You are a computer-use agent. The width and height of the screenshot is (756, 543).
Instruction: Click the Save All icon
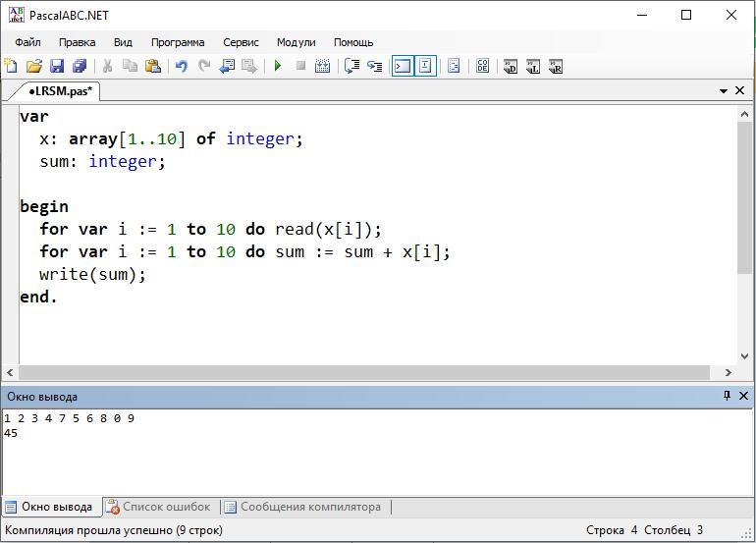click(80, 67)
